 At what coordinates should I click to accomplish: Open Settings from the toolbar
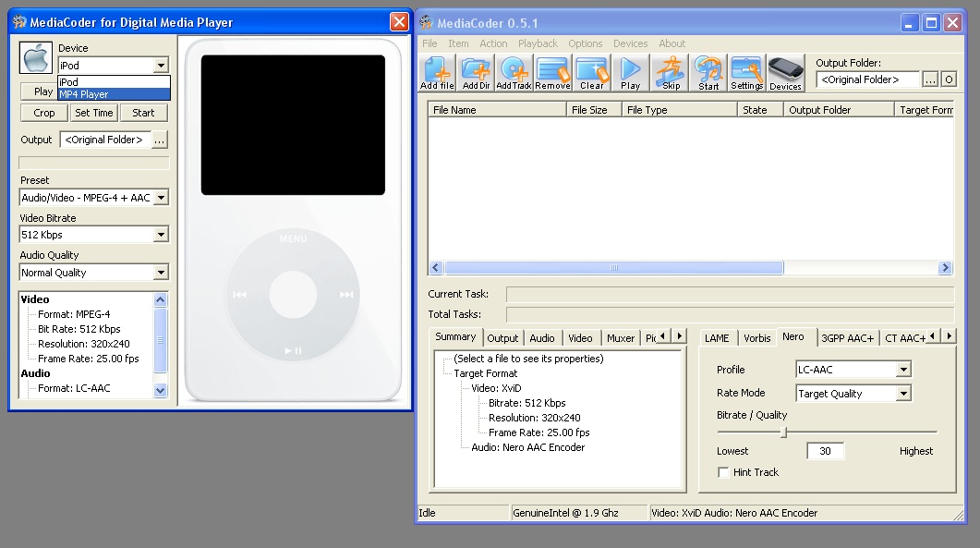[747, 73]
